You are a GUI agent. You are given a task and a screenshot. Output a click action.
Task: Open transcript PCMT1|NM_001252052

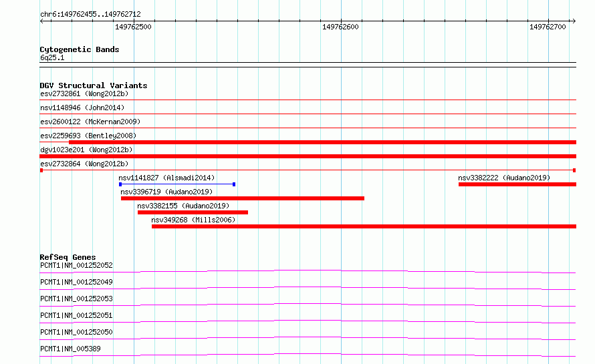76,265
